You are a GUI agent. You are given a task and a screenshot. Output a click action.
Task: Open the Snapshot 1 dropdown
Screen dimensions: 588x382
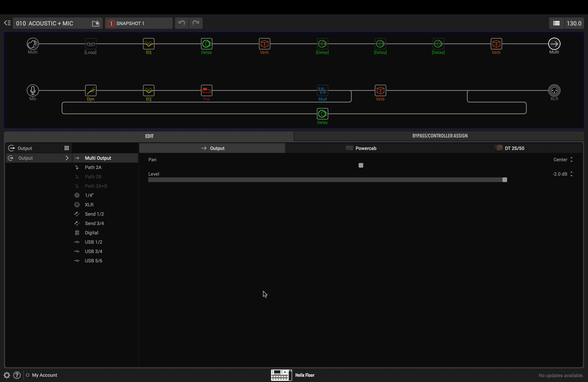[139, 23]
